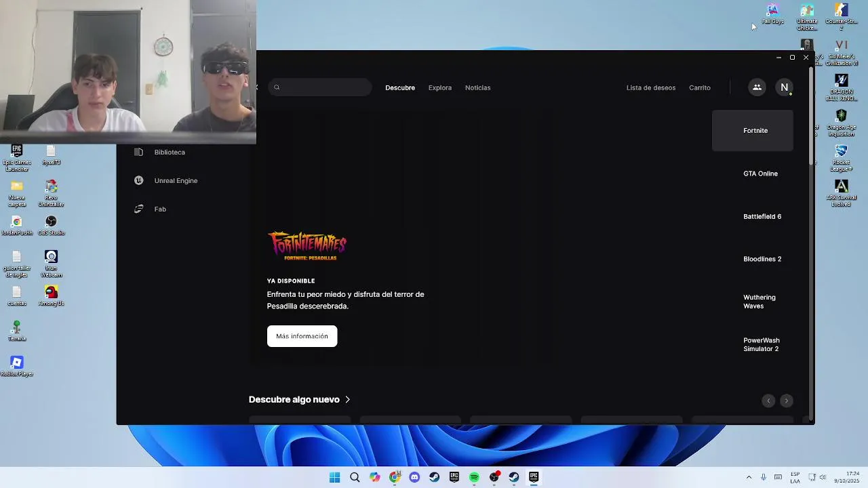868x488 pixels.
Task: Select Fortnite in the featured list
Action: point(753,131)
